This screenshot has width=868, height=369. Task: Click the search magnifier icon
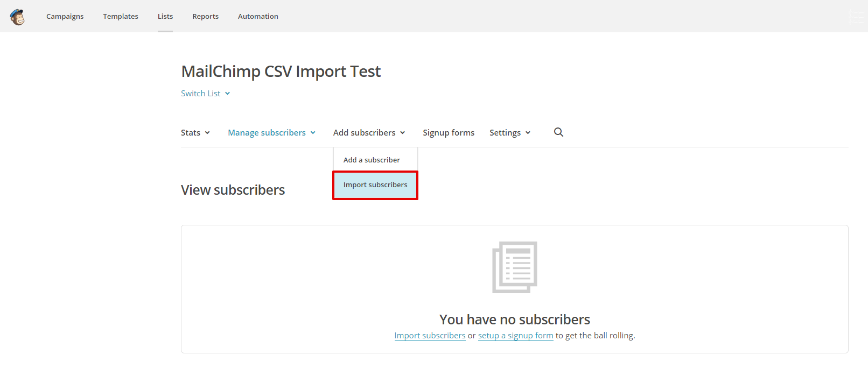558,132
